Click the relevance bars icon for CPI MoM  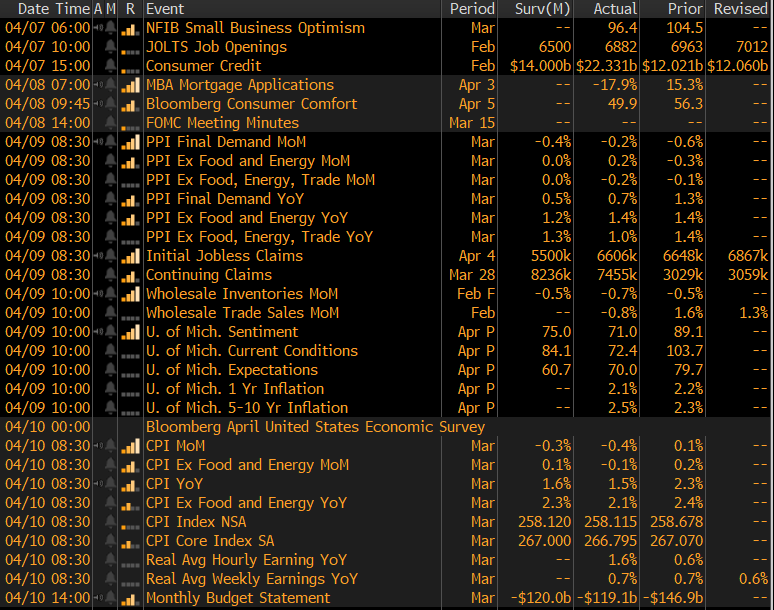click(x=130, y=446)
